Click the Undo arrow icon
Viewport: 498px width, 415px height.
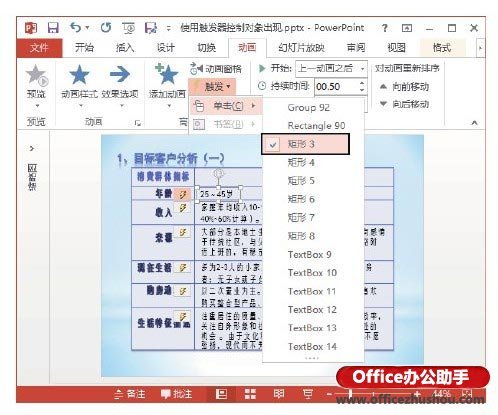75,27
